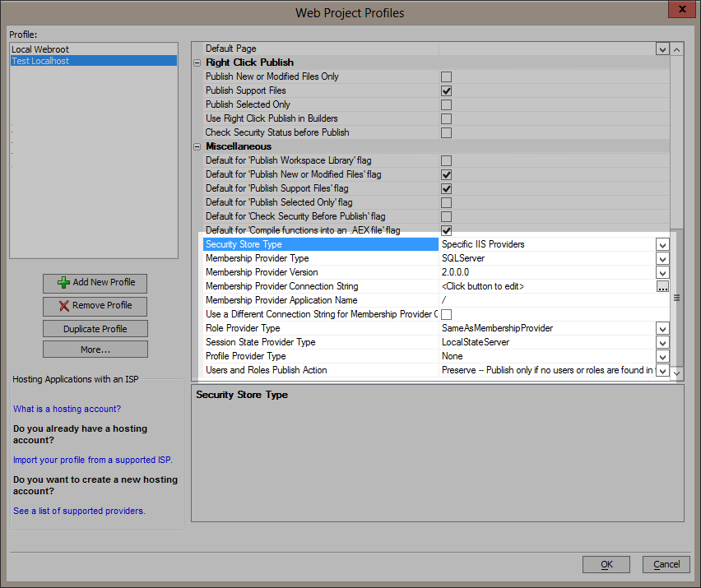701x588 pixels.
Task: Select Session State Provider Type row label
Action: [260, 342]
